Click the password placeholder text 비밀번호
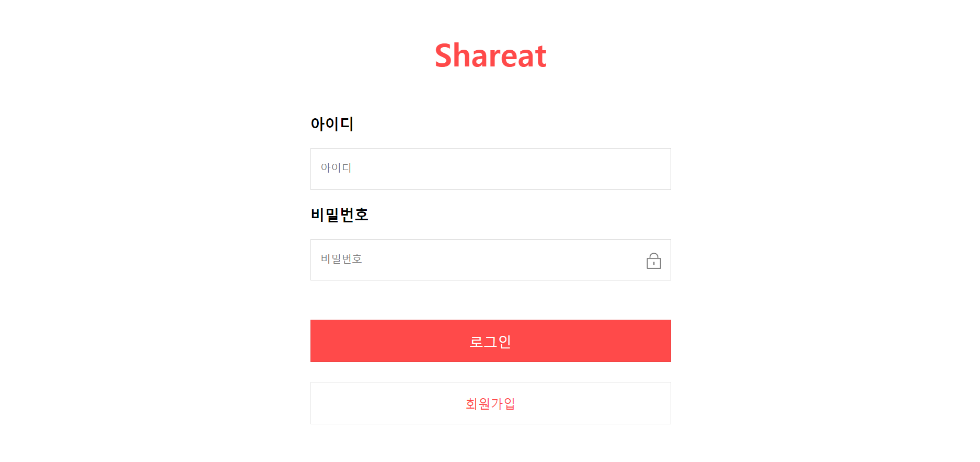 [x=342, y=259]
